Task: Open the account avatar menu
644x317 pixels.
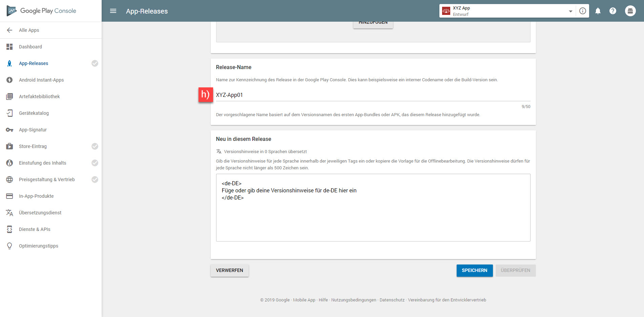Action: 630,11
